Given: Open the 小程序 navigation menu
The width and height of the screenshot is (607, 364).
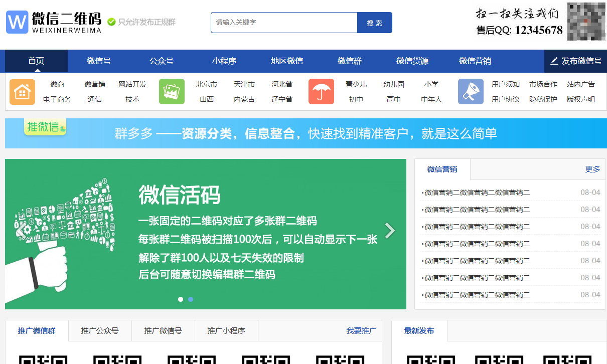Looking at the screenshot, I should tap(224, 61).
